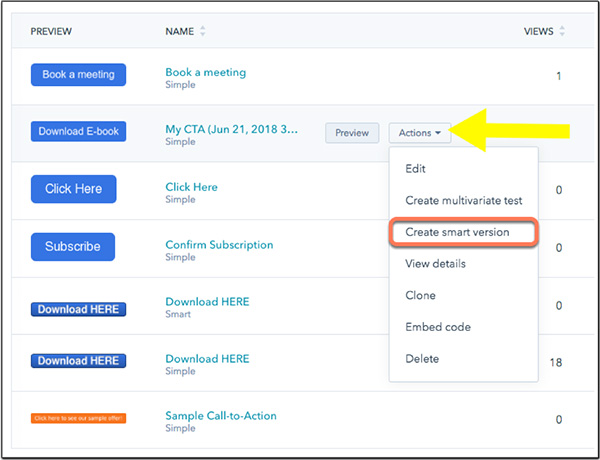
Task: Open the Download HERE Simple CTA link
Action: (x=207, y=359)
